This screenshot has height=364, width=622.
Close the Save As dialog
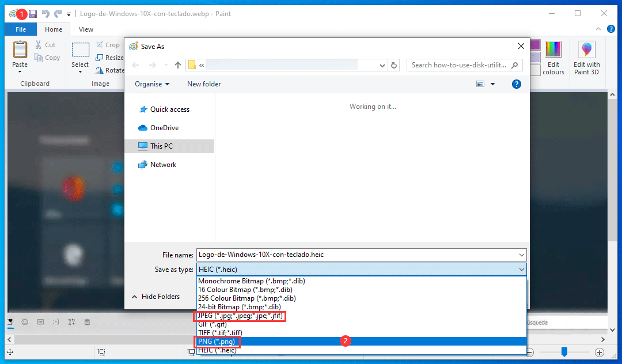(521, 47)
